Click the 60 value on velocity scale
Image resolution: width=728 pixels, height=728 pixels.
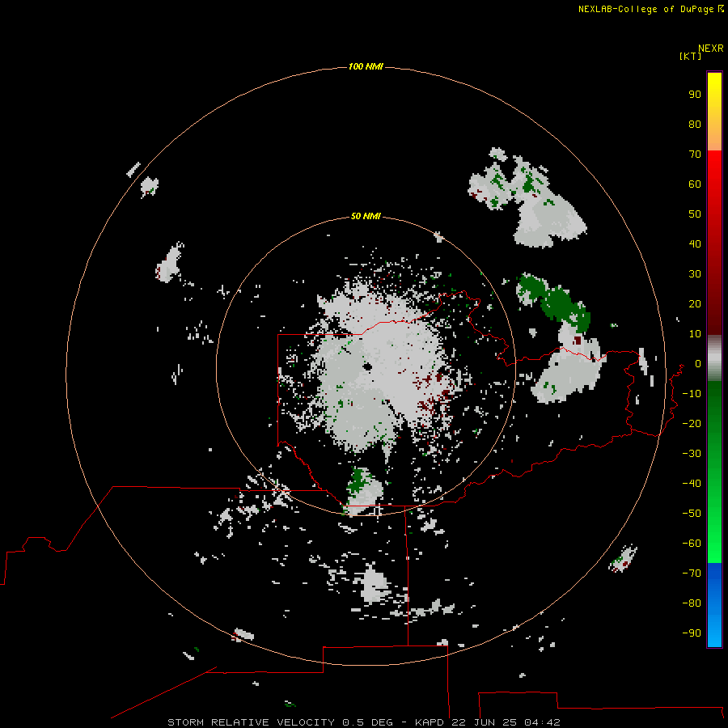(695, 184)
